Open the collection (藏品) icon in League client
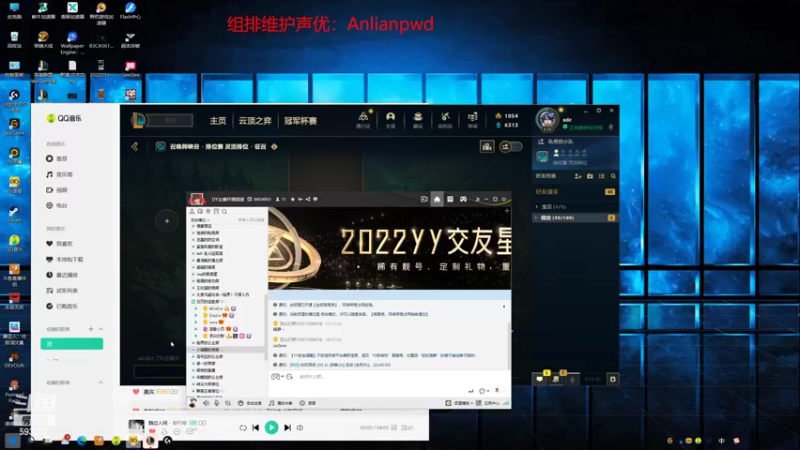 click(418, 120)
